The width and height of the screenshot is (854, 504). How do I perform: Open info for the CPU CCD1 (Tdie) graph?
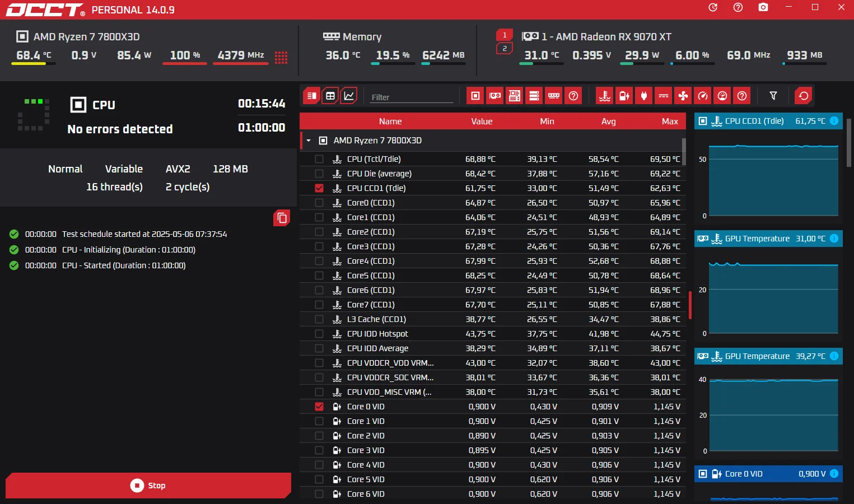tap(834, 121)
